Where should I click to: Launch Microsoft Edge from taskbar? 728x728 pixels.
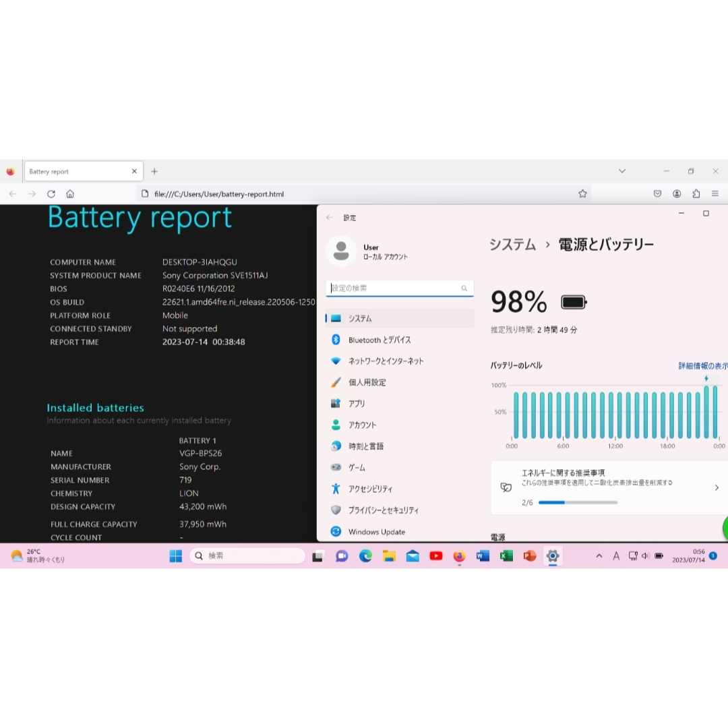(x=365, y=555)
